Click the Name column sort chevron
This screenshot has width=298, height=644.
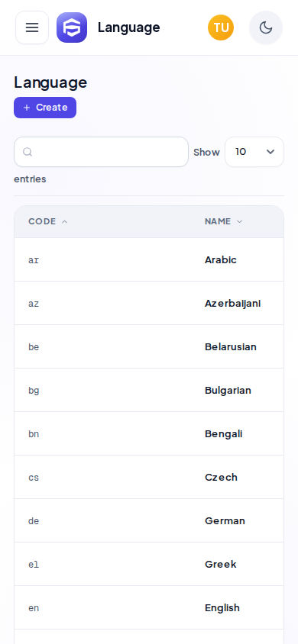(240, 222)
